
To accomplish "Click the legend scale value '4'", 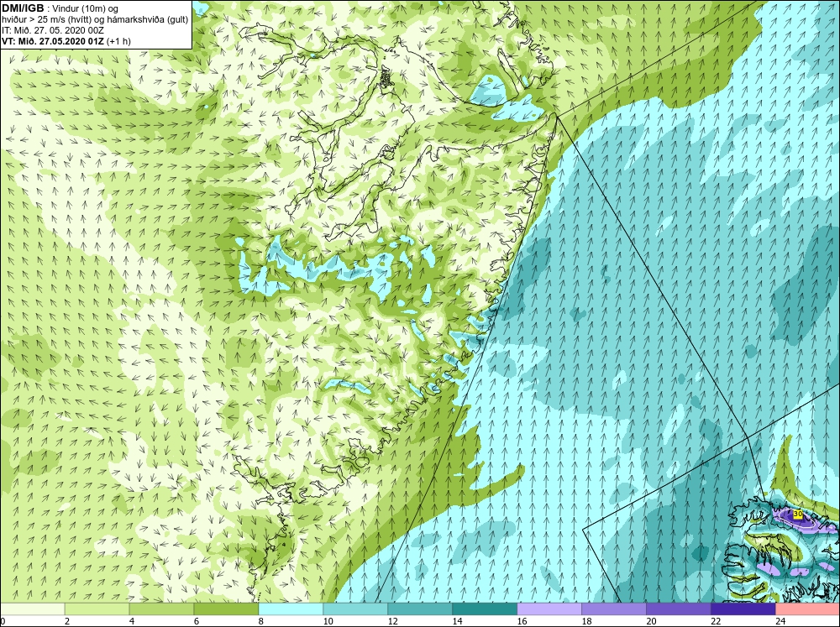I will (x=132, y=621).
